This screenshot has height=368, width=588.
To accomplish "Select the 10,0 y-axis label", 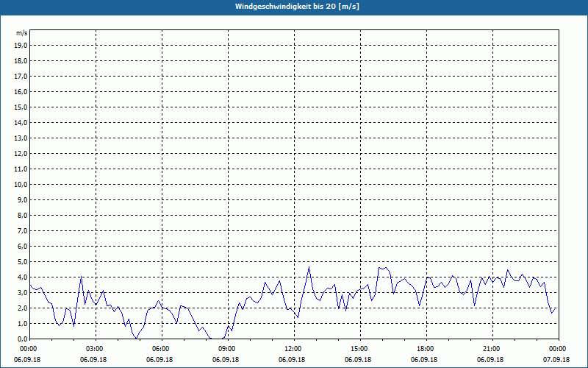I will pos(21,185).
